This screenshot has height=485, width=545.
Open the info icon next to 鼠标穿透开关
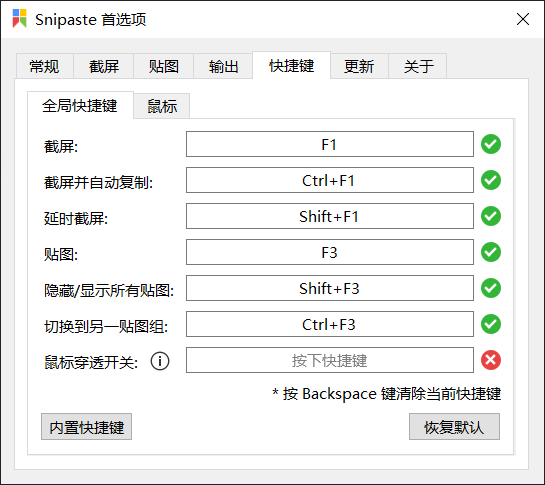point(160,361)
